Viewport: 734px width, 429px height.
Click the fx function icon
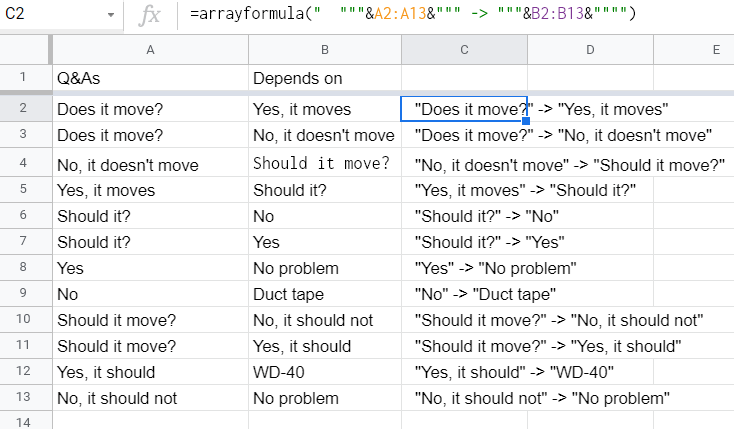[x=150, y=16]
